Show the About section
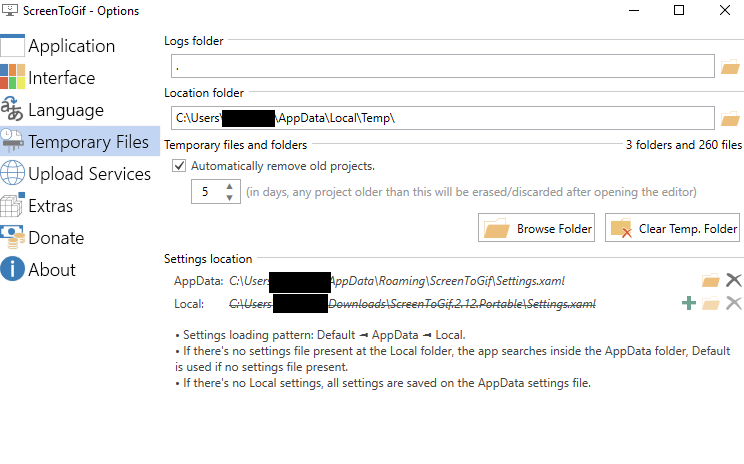This screenshot has height=464, width=744. (x=80, y=269)
